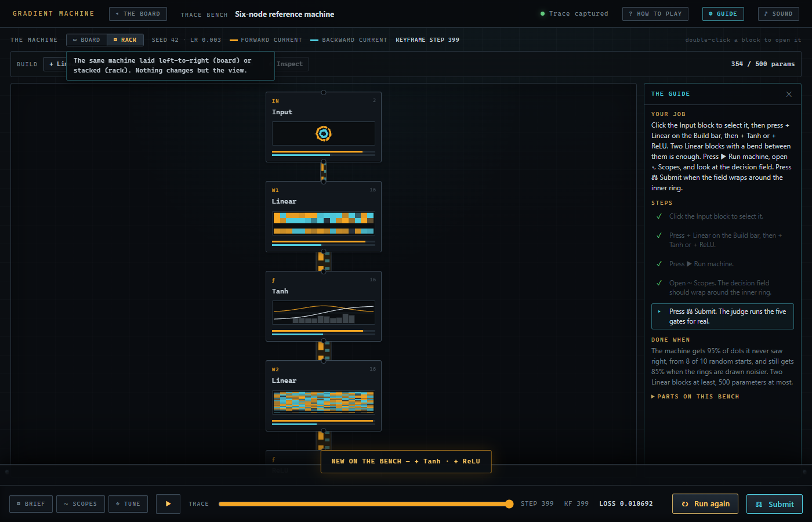The image size is (812, 522).
Task: Click the 'SEED 42' label
Action: coord(165,40)
